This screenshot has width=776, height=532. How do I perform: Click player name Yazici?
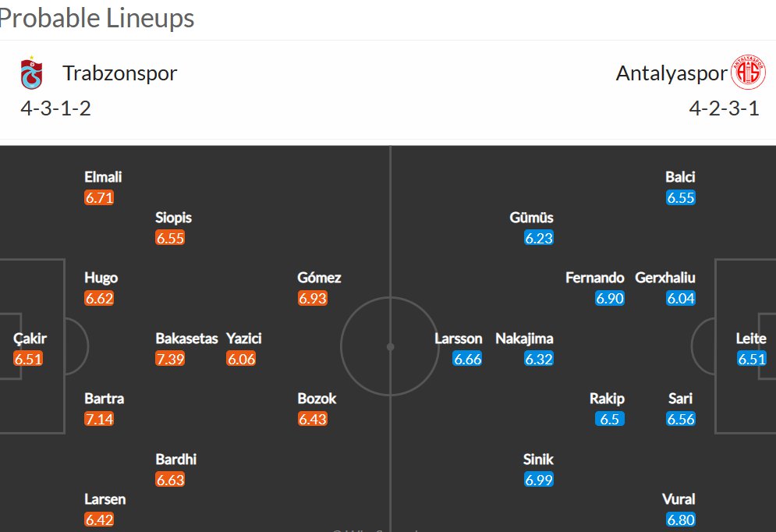pos(244,339)
